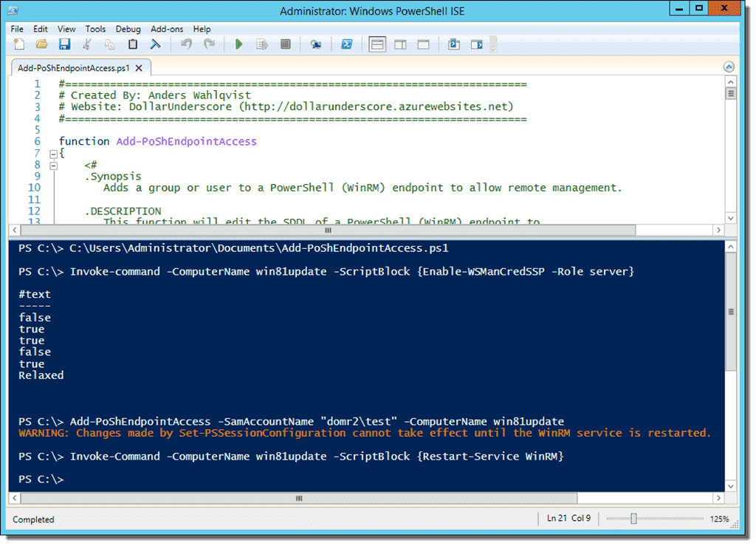Click the Run Selection toolbar icon
The image size is (756, 546).
262,44
